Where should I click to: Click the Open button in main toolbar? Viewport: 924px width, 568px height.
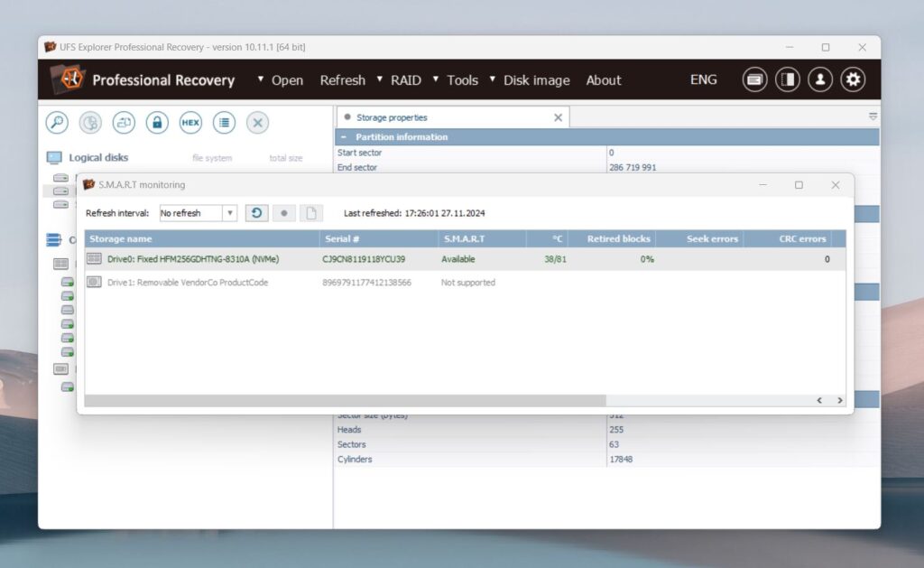[286, 79]
